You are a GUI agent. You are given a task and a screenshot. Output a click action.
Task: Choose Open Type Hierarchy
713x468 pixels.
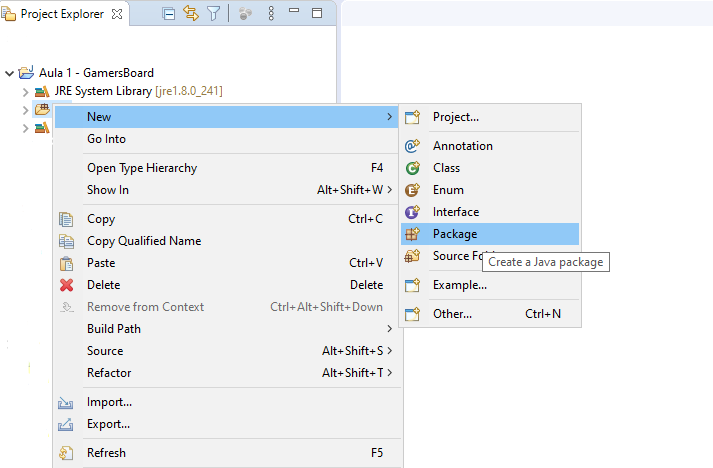click(x=142, y=168)
